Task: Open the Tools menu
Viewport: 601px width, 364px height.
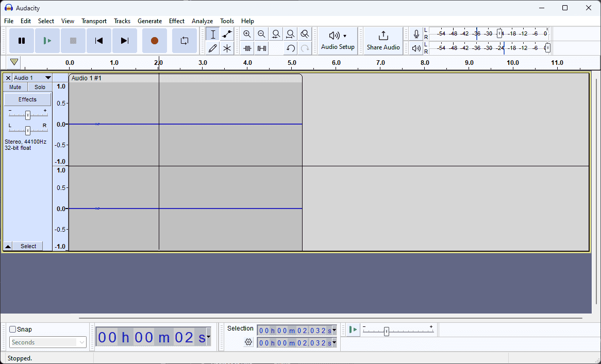Action: point(227,21)
